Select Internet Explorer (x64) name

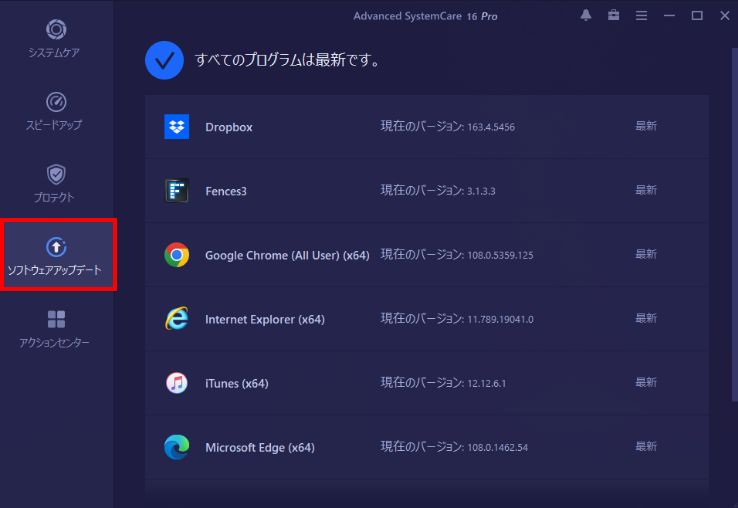coord(265,319)
